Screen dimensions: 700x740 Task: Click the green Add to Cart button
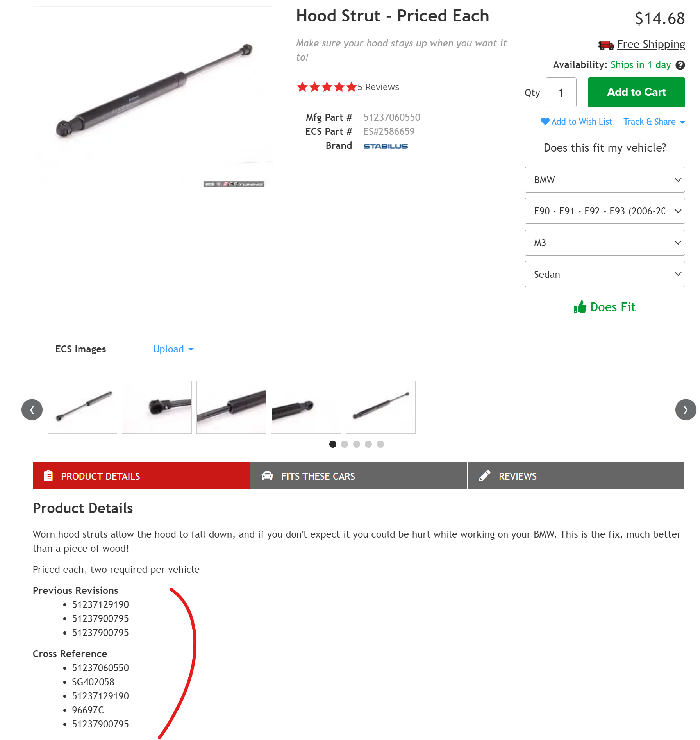(x=636, y=92)
